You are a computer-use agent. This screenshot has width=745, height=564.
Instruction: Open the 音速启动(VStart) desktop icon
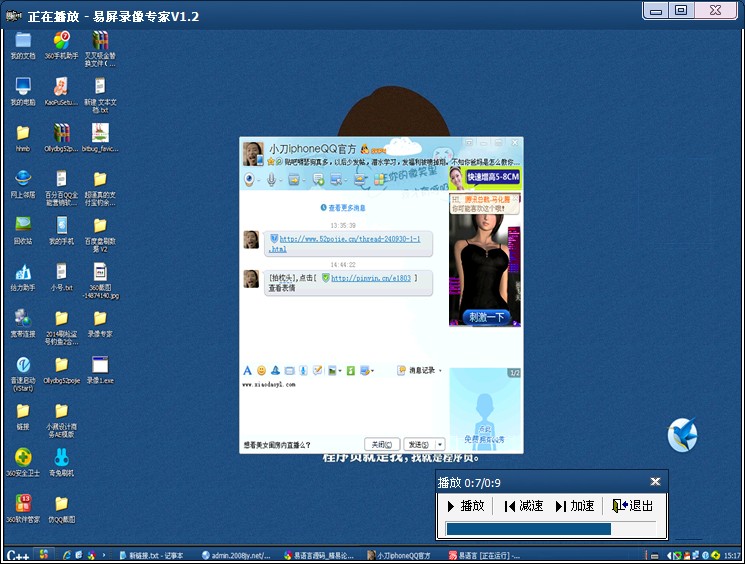click(23, 374)
